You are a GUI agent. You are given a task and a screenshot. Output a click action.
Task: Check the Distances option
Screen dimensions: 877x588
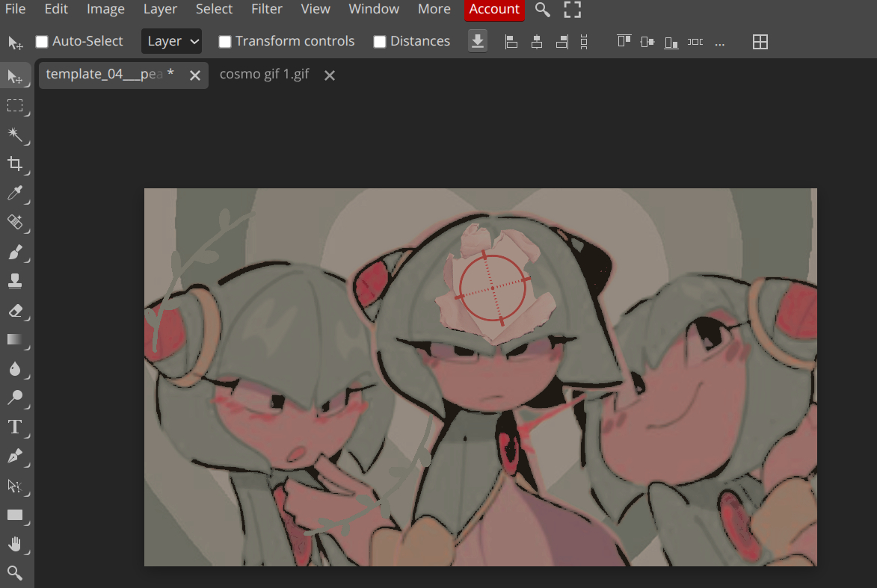[380, 42]
